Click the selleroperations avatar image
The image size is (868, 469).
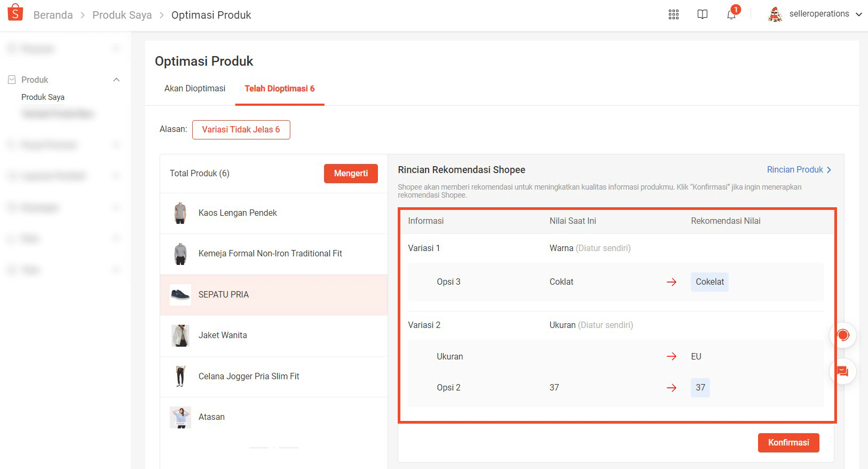[775, 14]
